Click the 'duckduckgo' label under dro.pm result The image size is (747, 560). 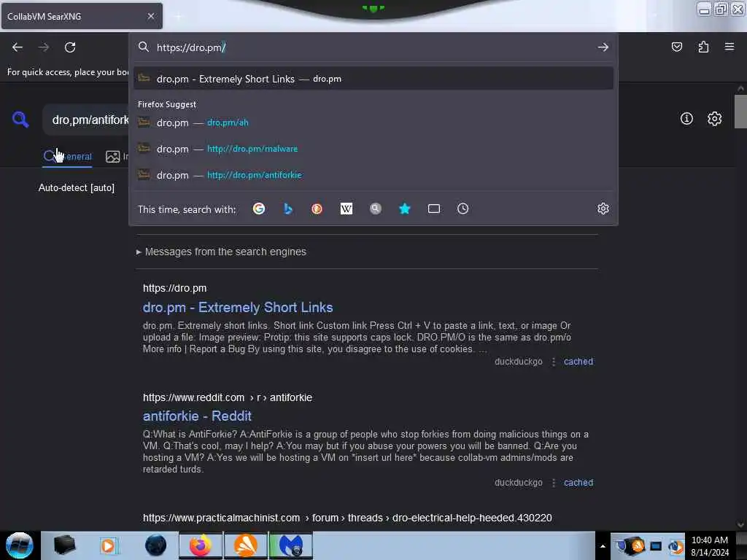tap(519, 362)
